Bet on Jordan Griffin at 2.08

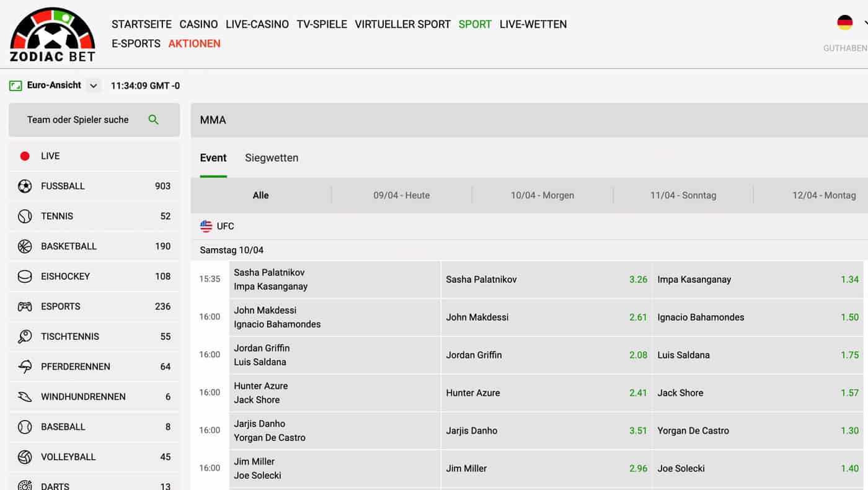pyautogui.click(x=546, y=355)
